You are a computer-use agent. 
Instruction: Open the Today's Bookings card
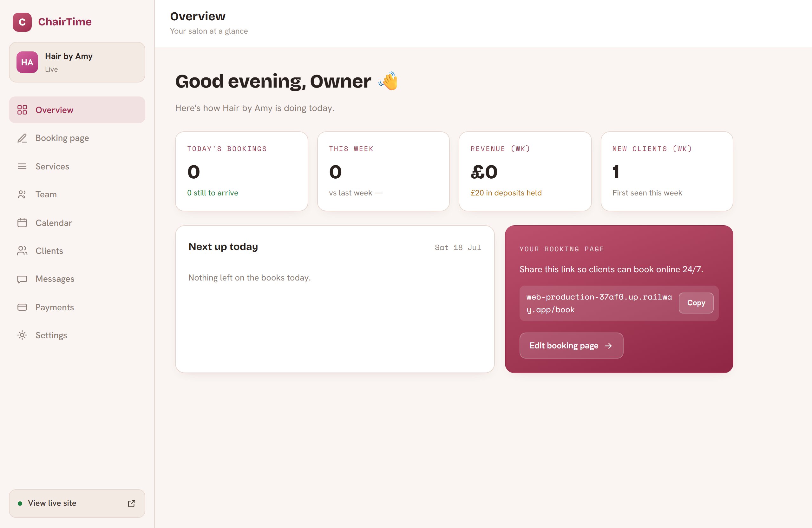242,171
